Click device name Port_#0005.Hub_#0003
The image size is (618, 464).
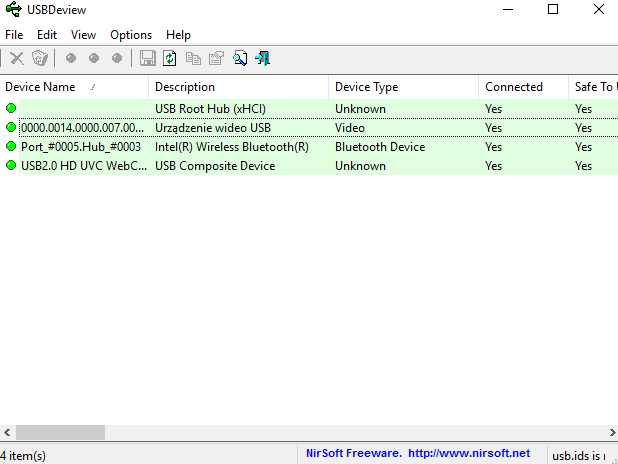(81, 147)
